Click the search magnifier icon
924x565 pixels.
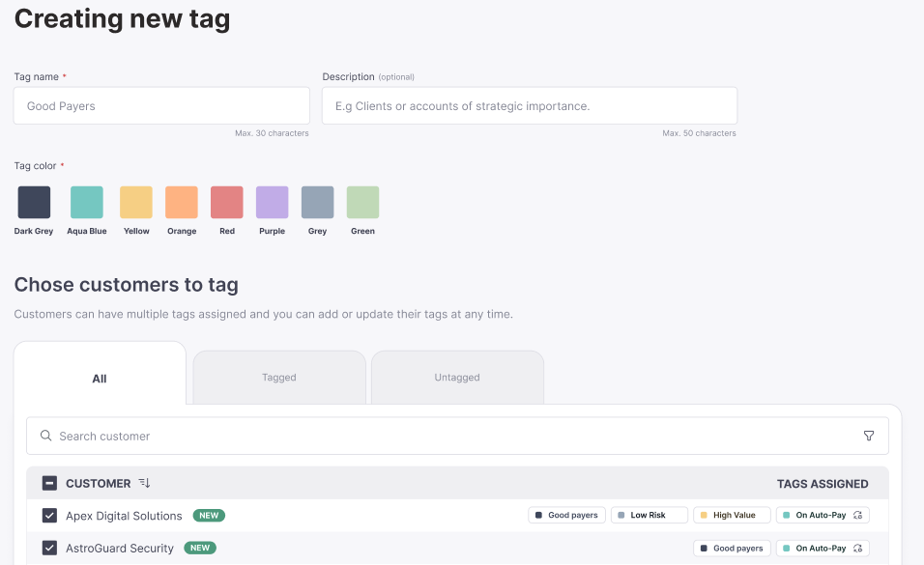[x=45, y=436]
